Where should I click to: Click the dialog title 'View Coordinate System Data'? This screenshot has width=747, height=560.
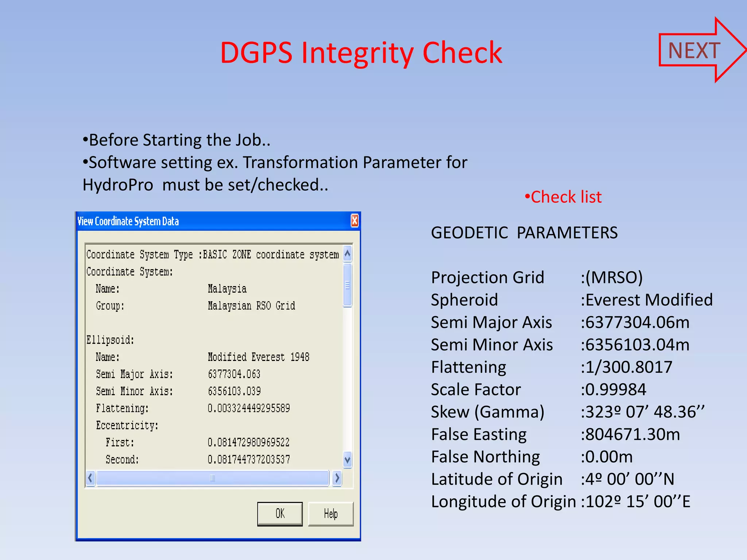click(128, 221)
